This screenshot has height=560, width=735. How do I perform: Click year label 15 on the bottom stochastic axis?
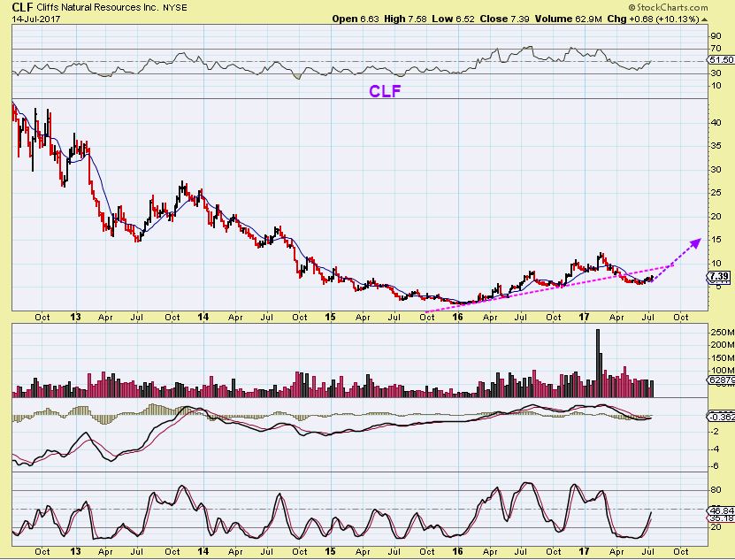(331, 551)
